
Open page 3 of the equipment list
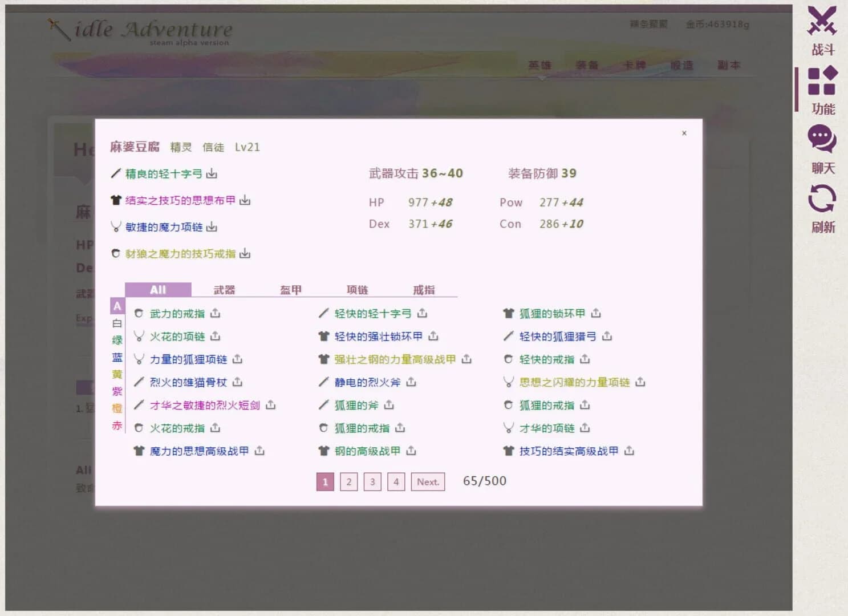pos(372,481)
